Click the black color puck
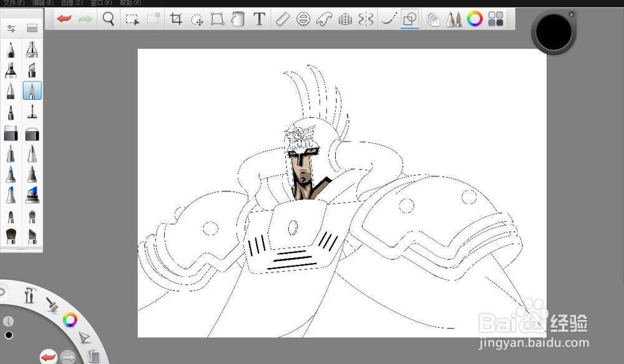This screenshot has height=364, width=624. click(x=553, y=32)
